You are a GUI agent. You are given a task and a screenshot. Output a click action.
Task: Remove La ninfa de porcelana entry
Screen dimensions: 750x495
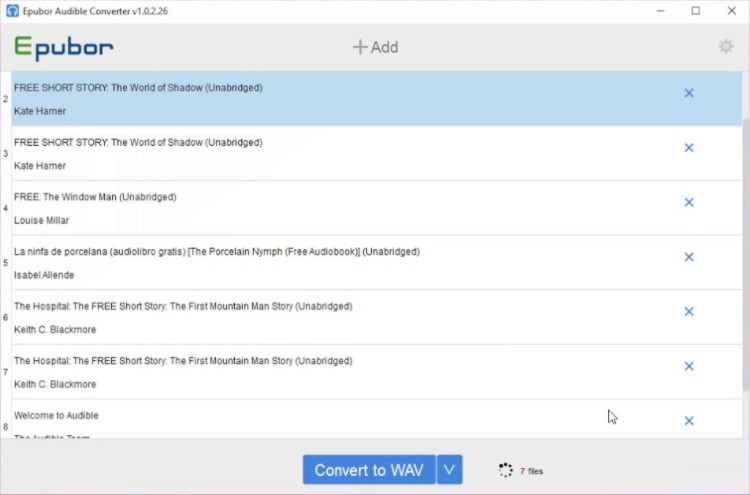(x=689, y=257)
